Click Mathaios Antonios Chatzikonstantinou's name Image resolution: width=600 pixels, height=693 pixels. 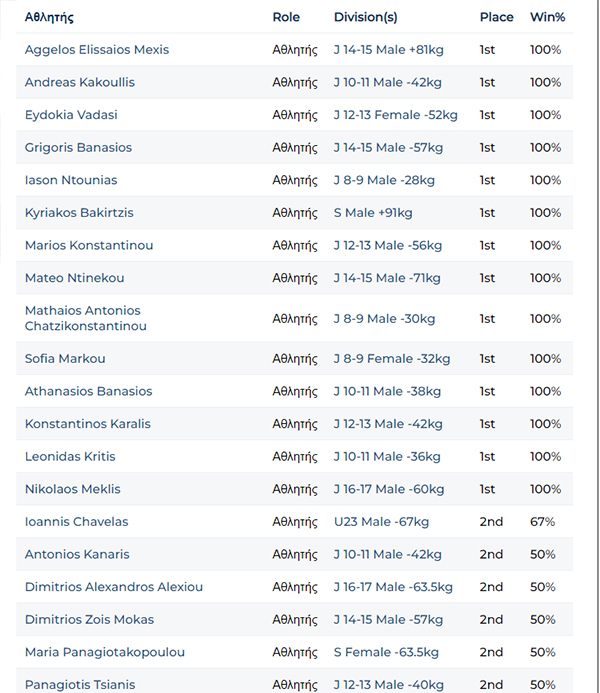(x=86, y=318)
